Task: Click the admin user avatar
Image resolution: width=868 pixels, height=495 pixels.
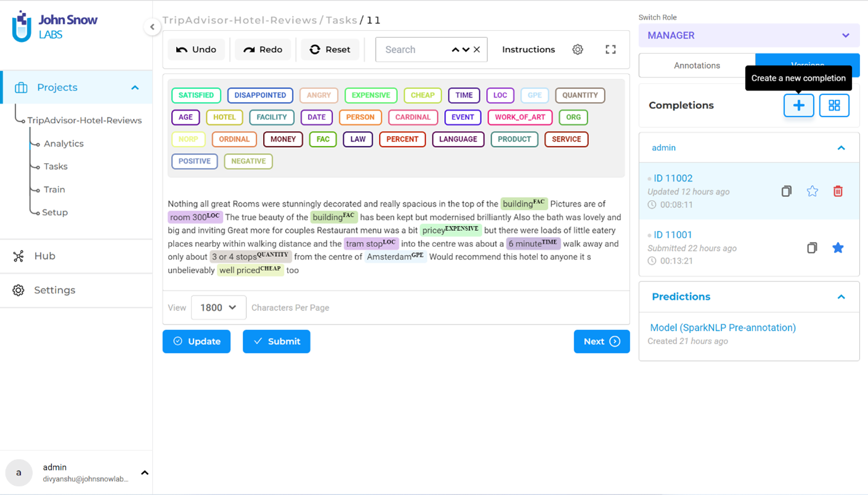Action: 18,473
